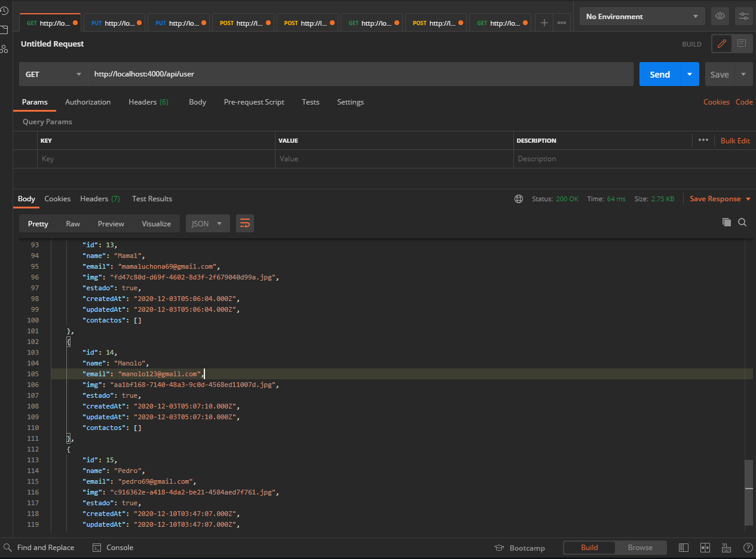
Task: Expand the Save button dropdown arrow
Action: [x=743, y=74]
